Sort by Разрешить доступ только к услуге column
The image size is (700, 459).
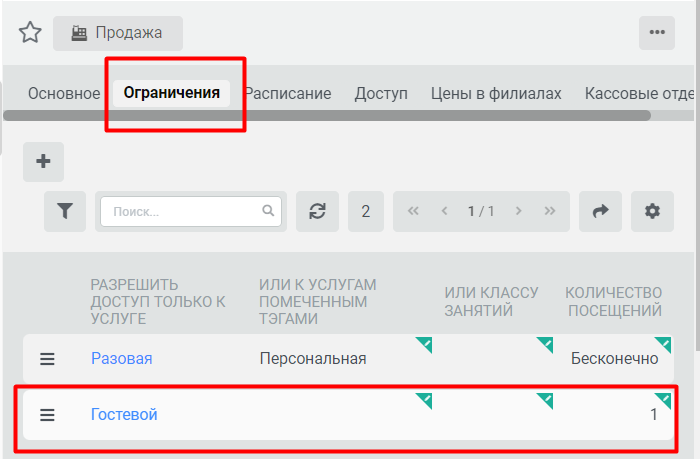click(x=158, y=301)
